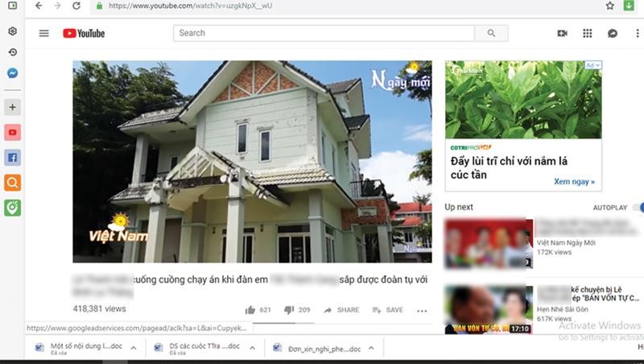The image size is (644, 364).
Task: Click ad headline Đẩy lùi trí chỉ
Action: (509, 168)
